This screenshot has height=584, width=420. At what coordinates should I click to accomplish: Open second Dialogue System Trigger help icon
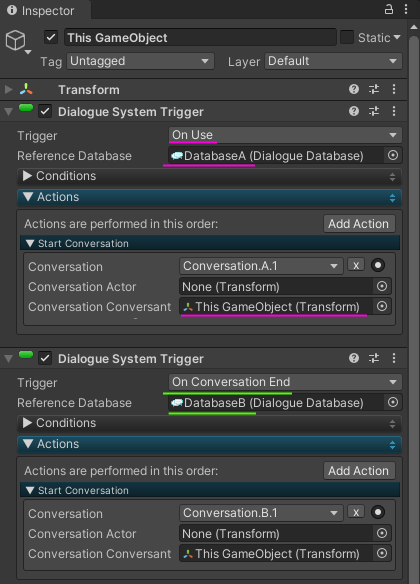coord(354,358)
